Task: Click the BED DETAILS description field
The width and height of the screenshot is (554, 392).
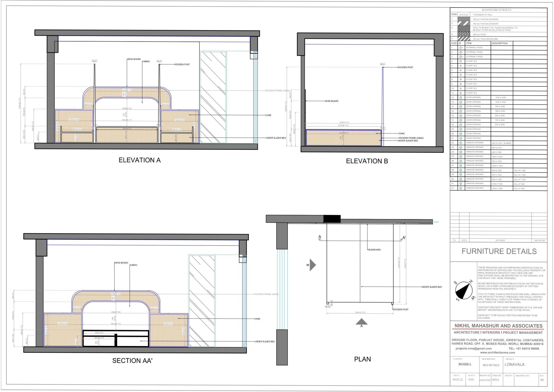Action: pos(491,365)
